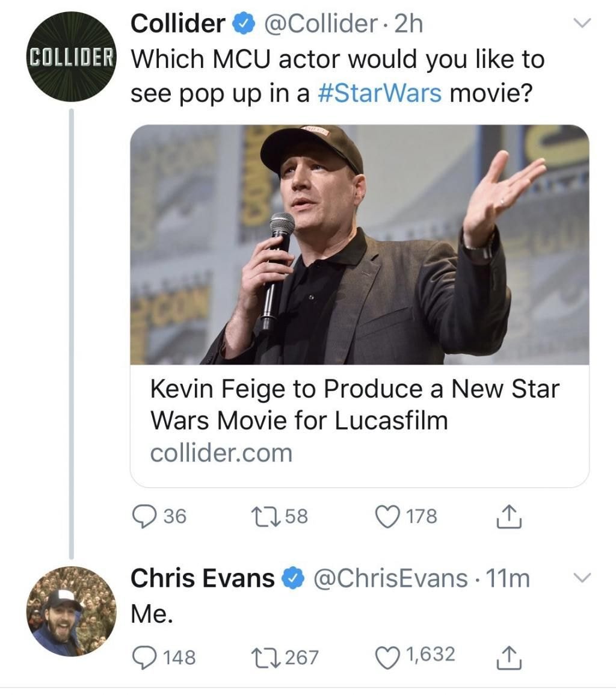
Task: Open the #StarWars hashtag link
Action: click(380, 94)
